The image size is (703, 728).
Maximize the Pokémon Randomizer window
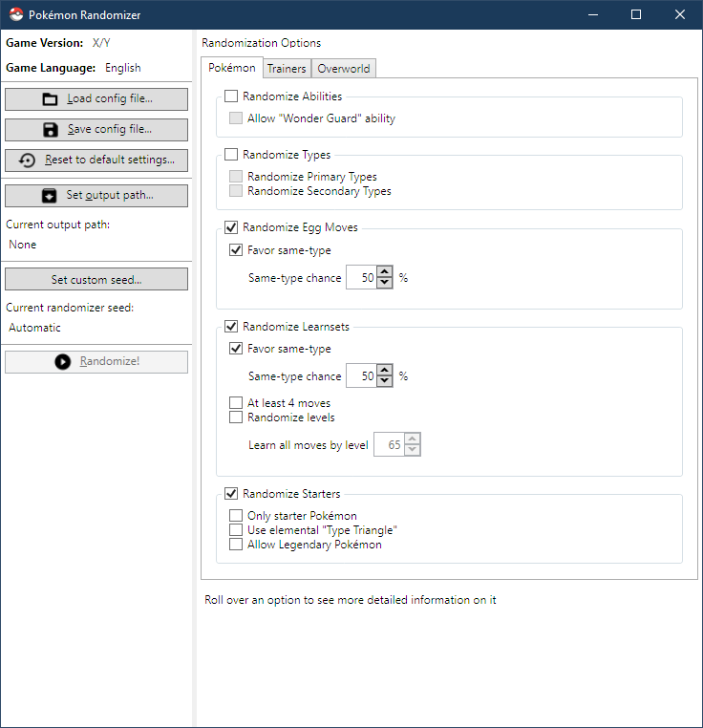tap(636, 14)
